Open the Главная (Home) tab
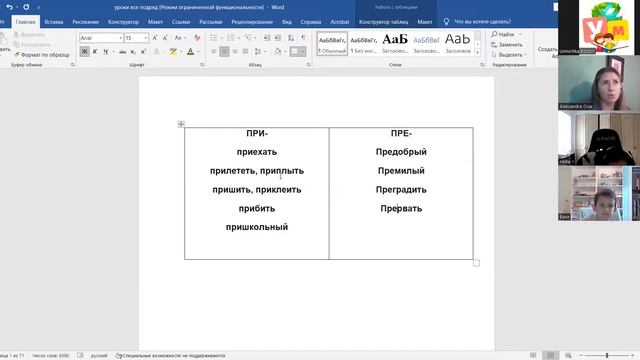Viewport: 640px width, 360px height. pos(25,22)
